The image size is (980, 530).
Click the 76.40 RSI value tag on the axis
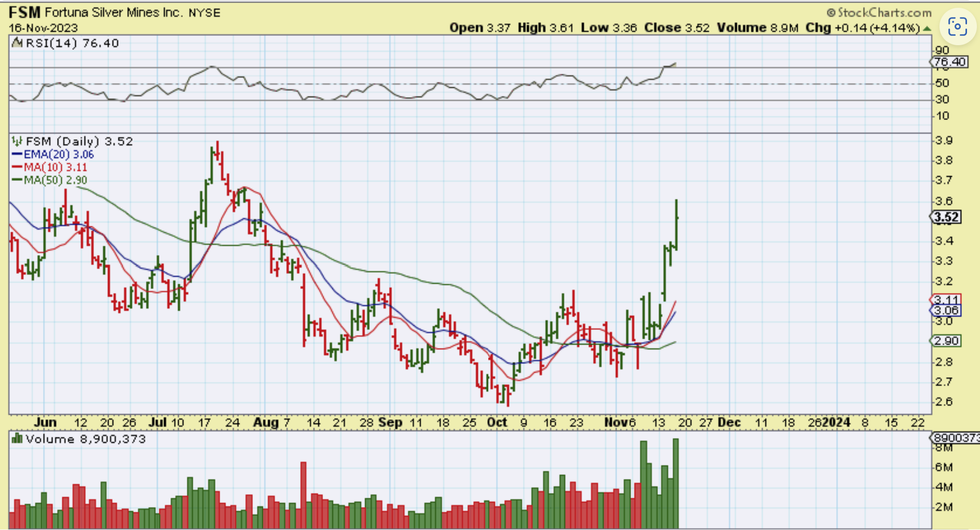[949, 62]
